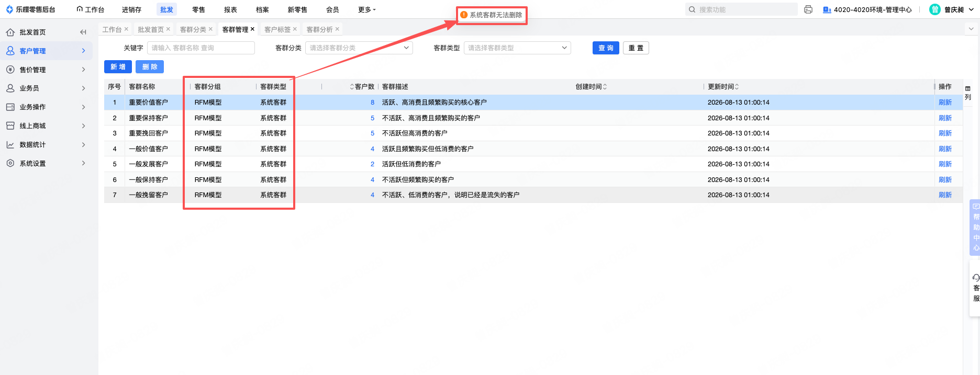
Task: Click the 新增 button
Action: [x=118, y=67]
